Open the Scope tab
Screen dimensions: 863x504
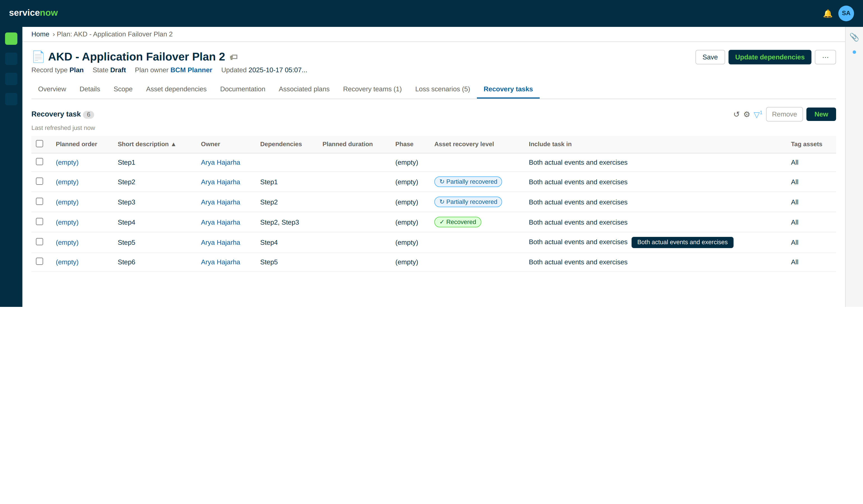123,89
